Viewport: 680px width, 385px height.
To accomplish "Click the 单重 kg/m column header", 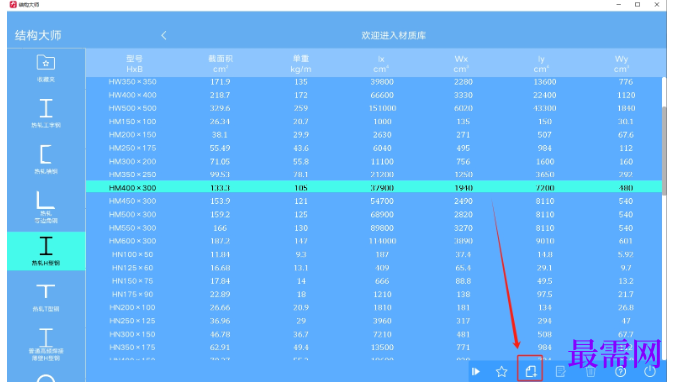I will pyautogui.click(x=301, y=64).
